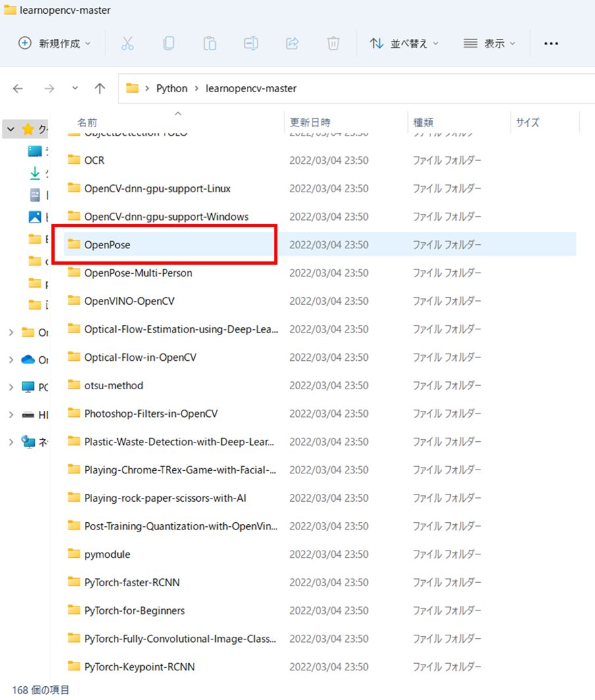
Task: Go up one folder with up arrow
Action: (x=99, y=88)
